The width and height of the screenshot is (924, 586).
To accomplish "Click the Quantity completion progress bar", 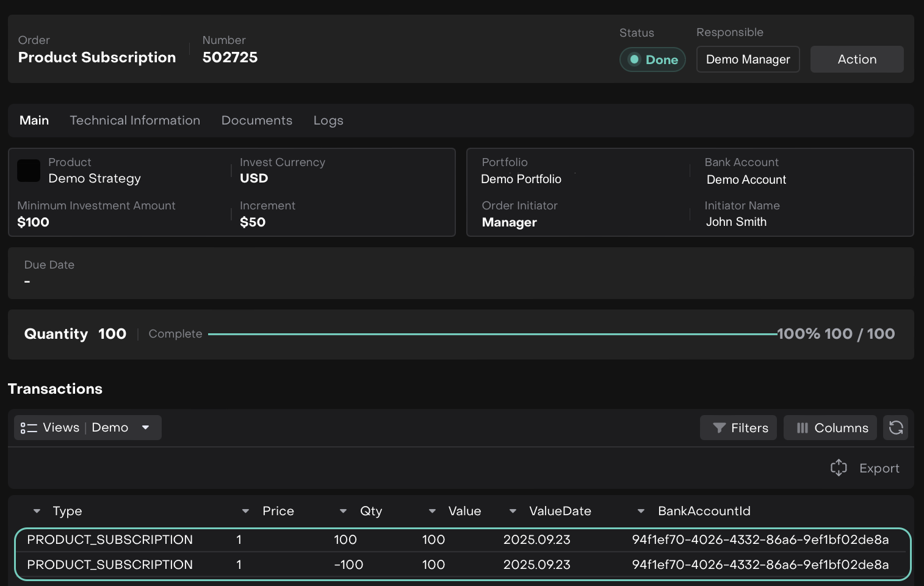I will point(492,334).
